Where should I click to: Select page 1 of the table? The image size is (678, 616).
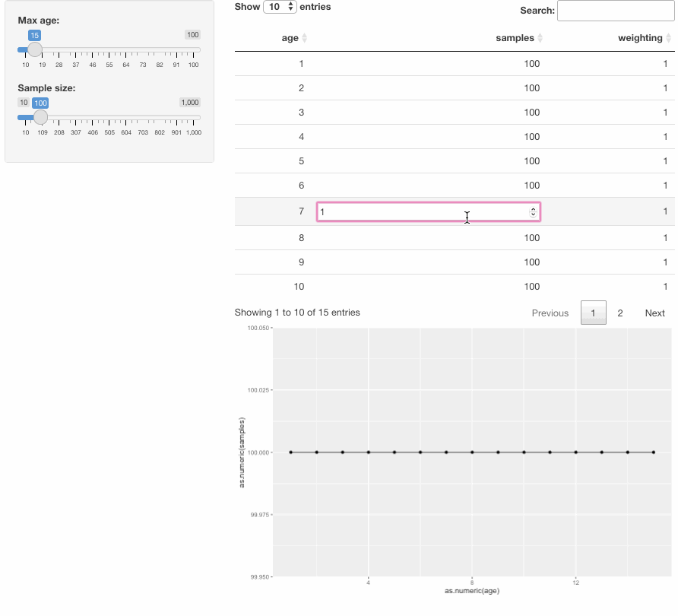tap(593, 313)
